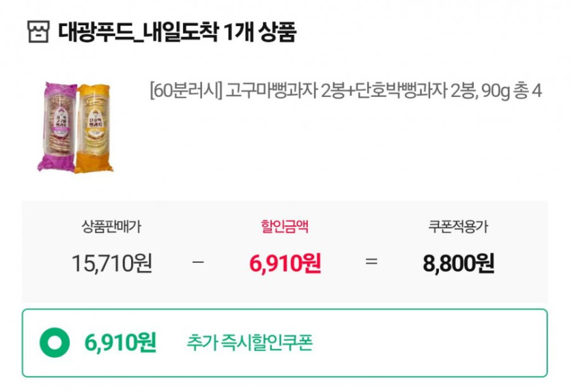Click the minus sign in price calculation
The height and width of the screenshot is (392, 570).
(198, 262)
